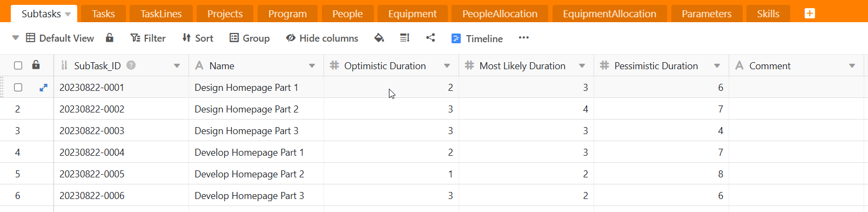This screenshot has height=212, width=868.
Task: Expand the views list triangle
Action: [15, 38]
